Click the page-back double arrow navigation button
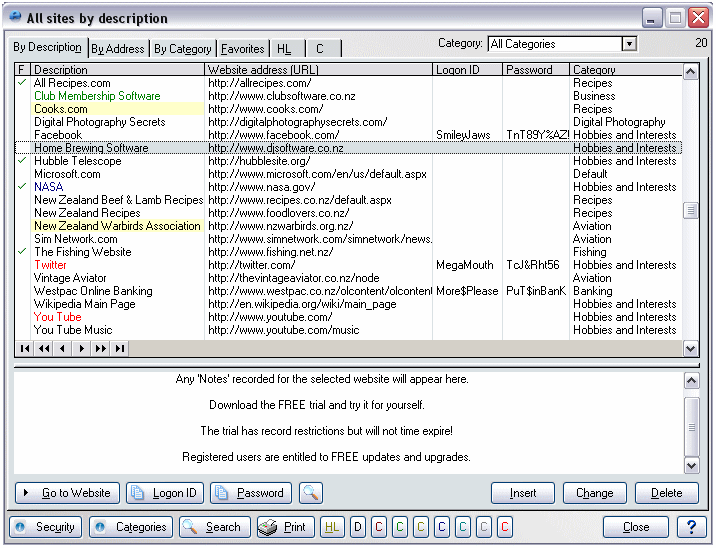This screenshot has height=548, width=716. pyautogui.click(x=44, y=349)
